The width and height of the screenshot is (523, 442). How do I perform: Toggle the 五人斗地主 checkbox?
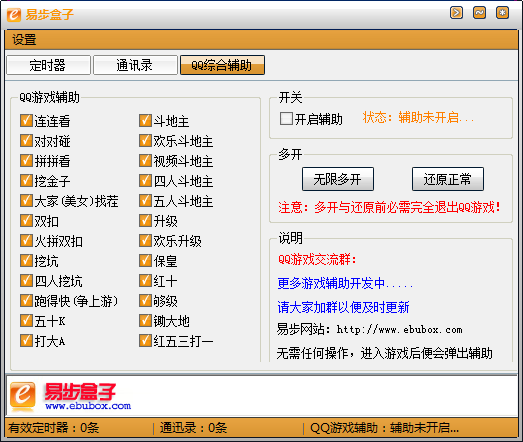(x=145, y=200)
